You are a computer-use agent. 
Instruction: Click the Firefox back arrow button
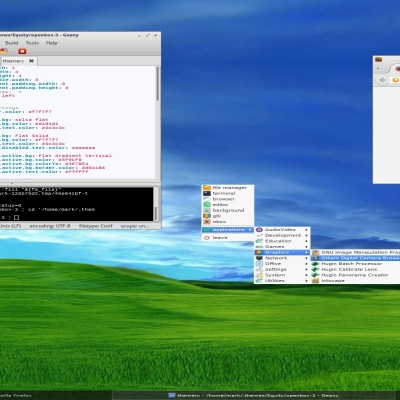point(382,80)
